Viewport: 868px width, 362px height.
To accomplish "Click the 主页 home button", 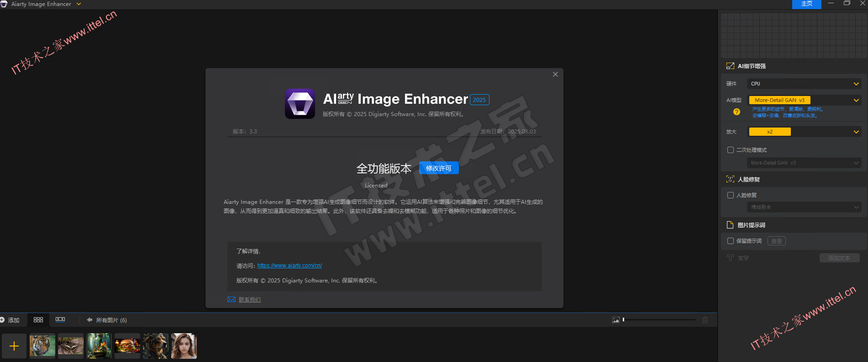I will [x=807, y=4].
